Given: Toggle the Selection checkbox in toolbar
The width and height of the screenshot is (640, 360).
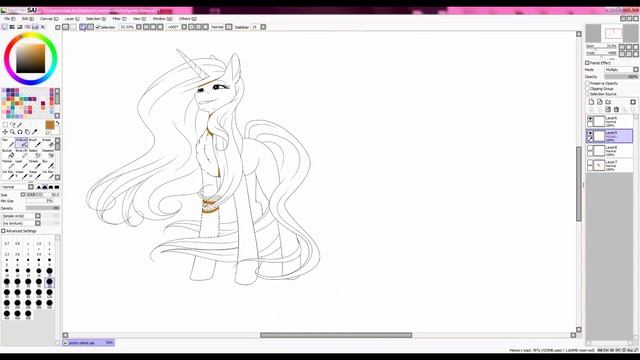Looking at the screenshot, I should coord(98,27).
